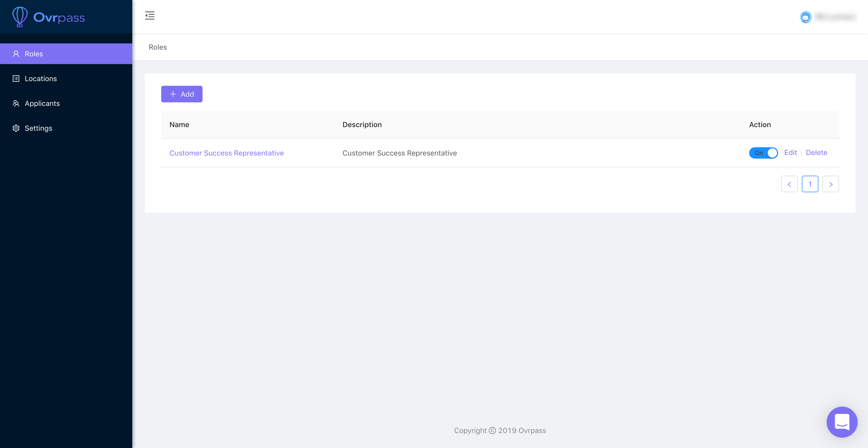Open the Applicants menu item
This screenshot has height=448, width=868.
point(42,104)
